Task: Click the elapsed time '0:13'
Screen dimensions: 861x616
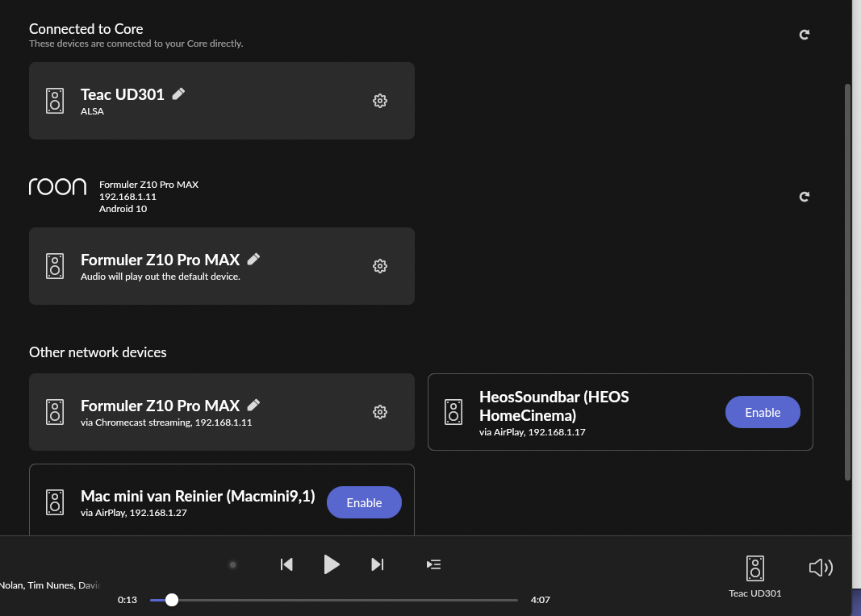Action: (x=127, y=600)
